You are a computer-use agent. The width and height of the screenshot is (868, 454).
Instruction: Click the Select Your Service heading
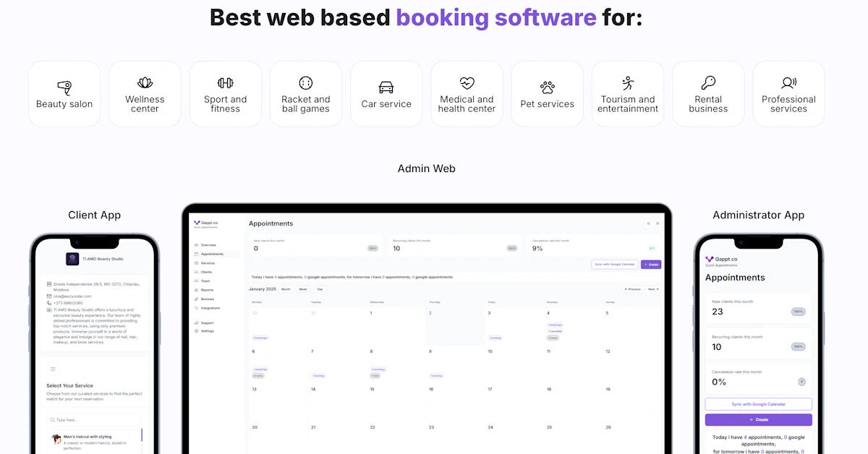coord(69,386)
